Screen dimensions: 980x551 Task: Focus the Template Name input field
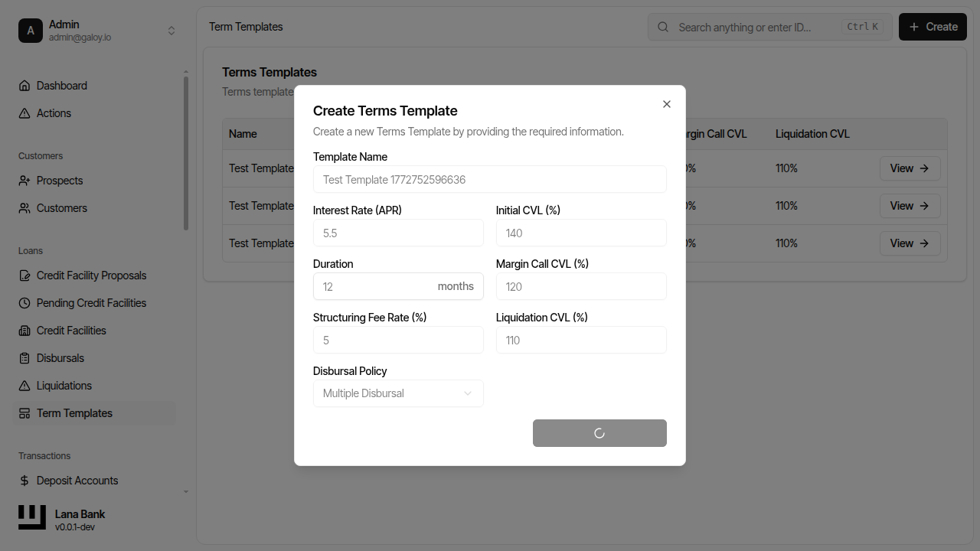pos(489,179)
